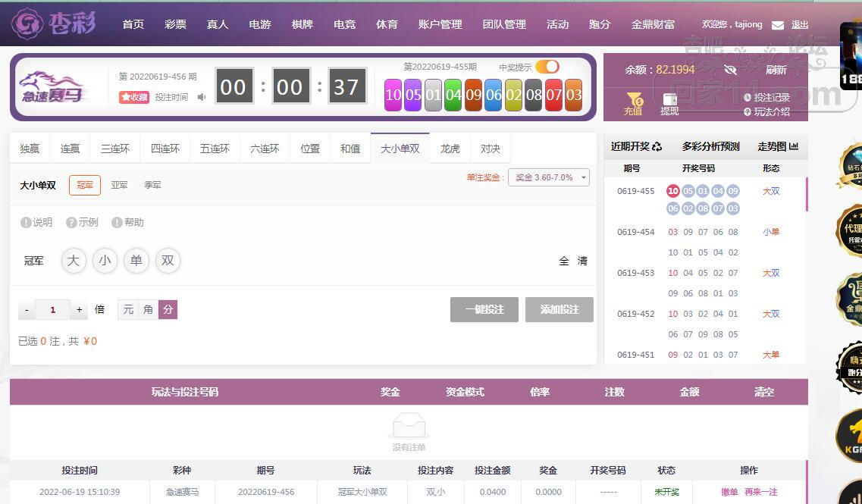
Task: Increase multiplier with the plus button
Action: 80,310
